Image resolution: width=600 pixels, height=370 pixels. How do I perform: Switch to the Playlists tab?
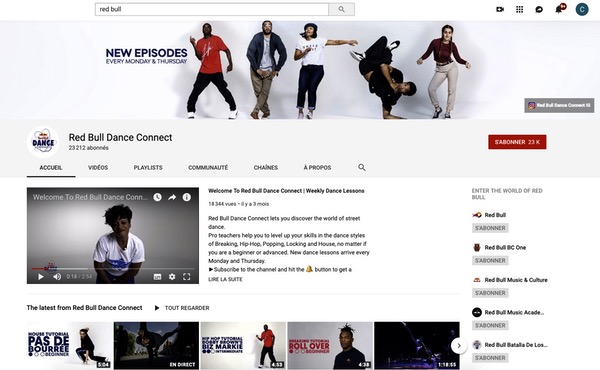pos(148,168)
